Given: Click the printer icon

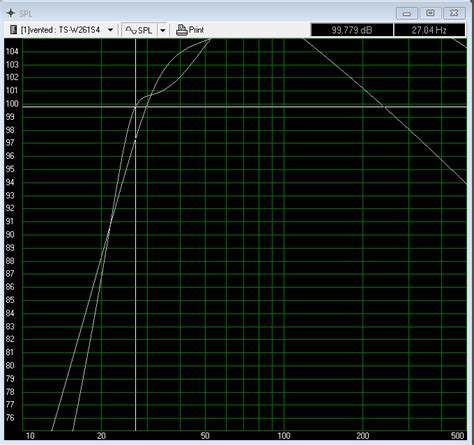Looking at the screenshot, I should 182,30.
